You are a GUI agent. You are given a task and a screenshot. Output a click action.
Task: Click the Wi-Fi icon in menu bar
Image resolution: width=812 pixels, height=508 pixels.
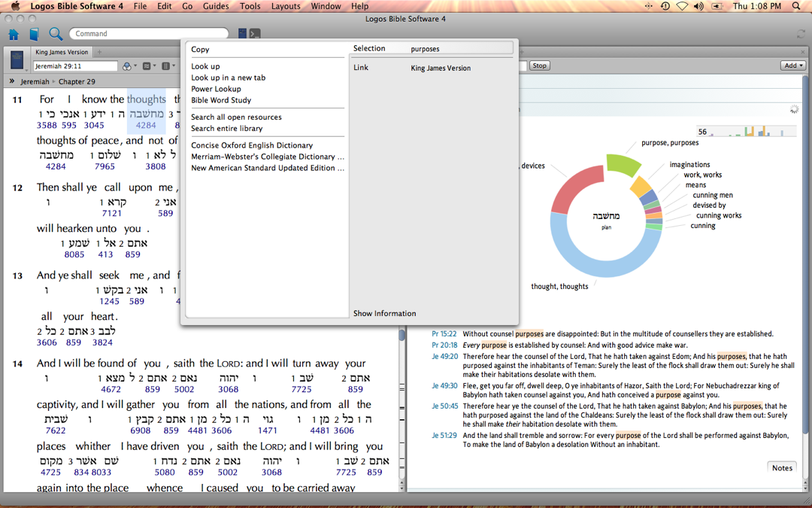[683, 6]
